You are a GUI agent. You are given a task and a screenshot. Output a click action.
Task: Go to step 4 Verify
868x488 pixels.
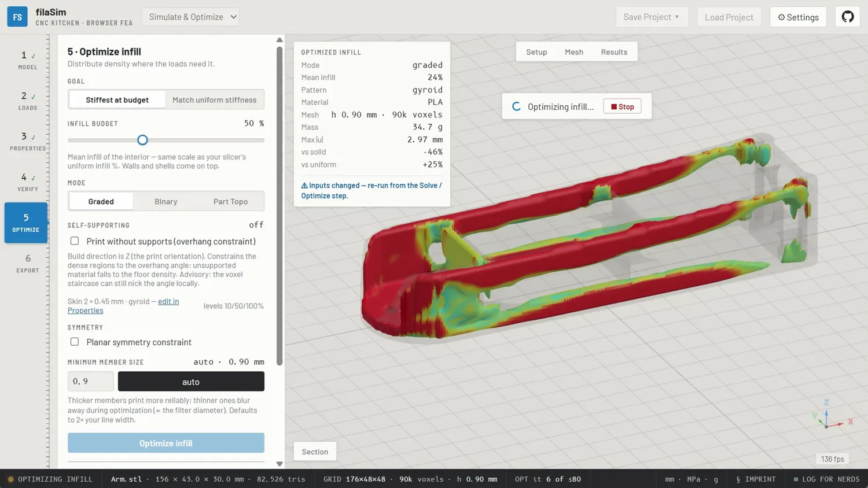click(x=27, y=182)
